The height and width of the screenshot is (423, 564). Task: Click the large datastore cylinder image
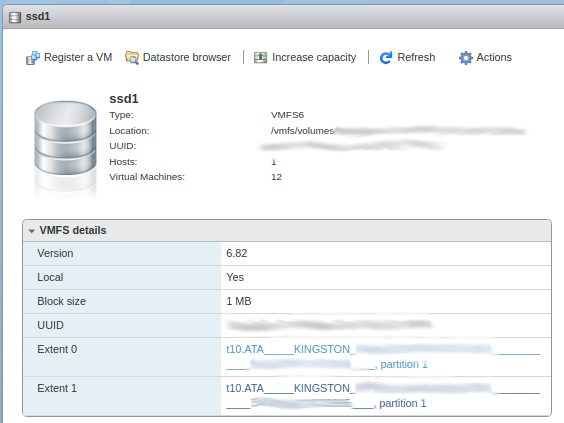click(x=65, y=147)
